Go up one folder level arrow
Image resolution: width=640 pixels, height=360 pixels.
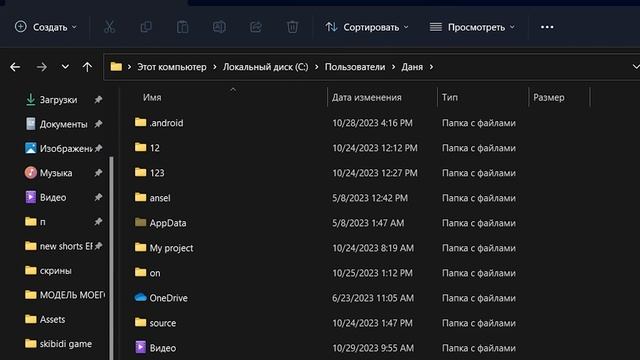[x=87, y=67]
